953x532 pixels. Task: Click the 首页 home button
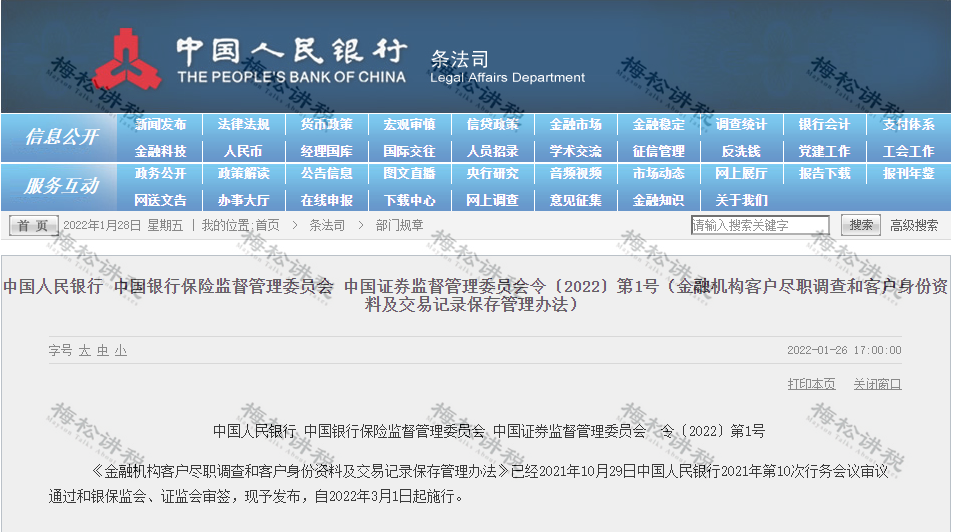click(33, 226)
